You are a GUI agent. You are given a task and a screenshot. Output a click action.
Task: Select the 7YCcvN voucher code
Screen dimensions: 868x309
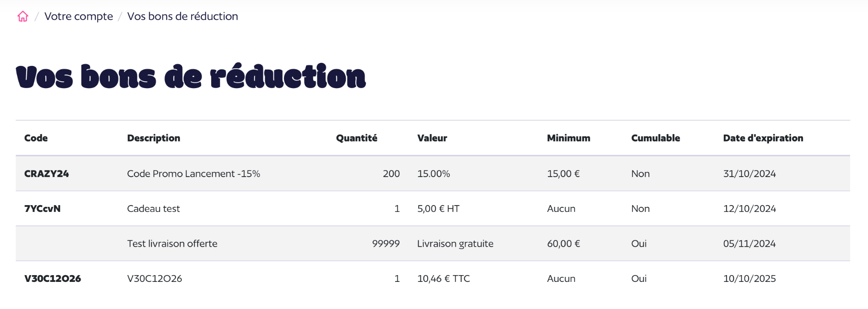coord(42,209)
